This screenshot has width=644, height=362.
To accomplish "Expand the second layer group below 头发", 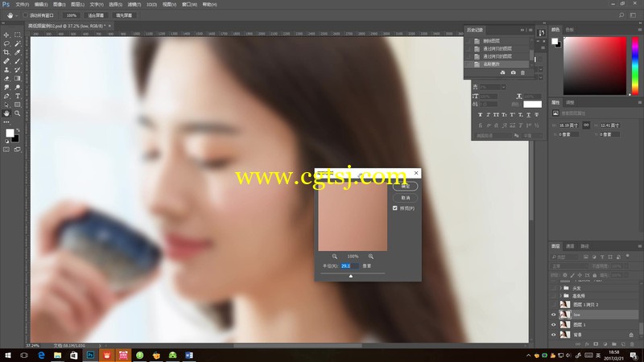I will 560,295.
